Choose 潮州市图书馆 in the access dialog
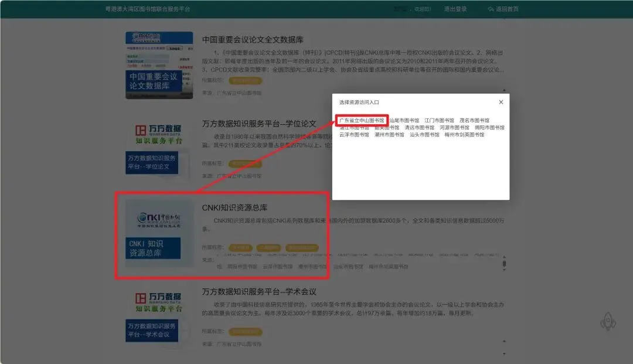 tap(389, 135)
